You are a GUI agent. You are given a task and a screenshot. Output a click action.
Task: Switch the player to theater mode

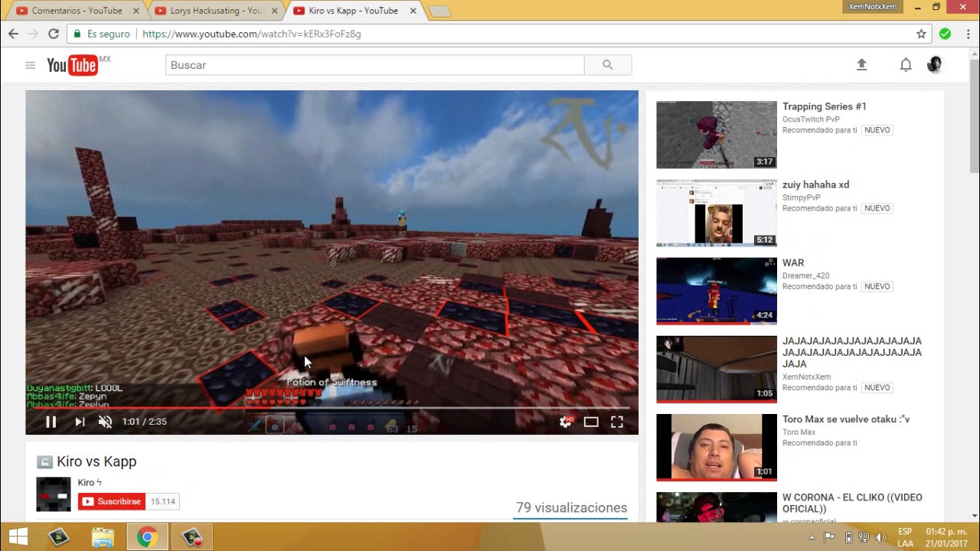pos(591,422)
